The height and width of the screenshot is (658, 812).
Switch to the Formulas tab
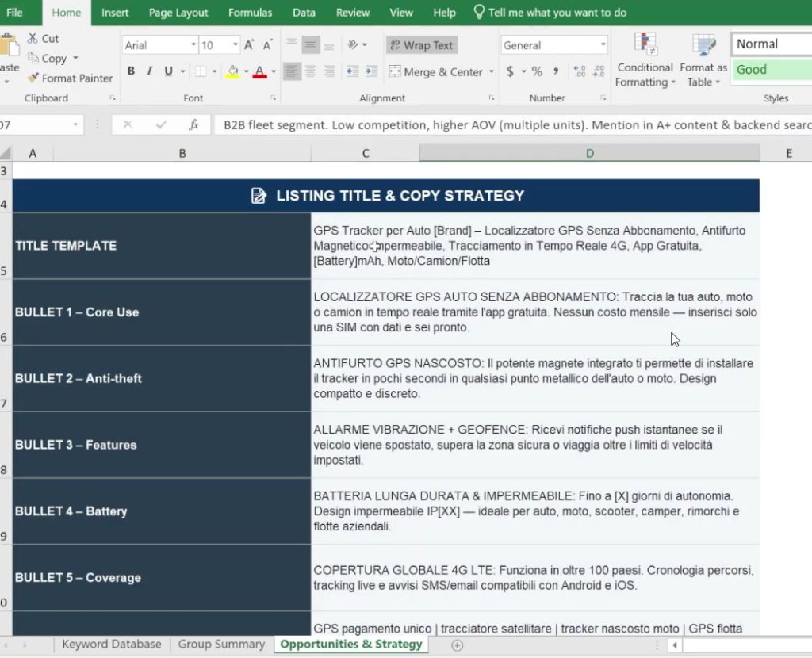click(250, 13)
